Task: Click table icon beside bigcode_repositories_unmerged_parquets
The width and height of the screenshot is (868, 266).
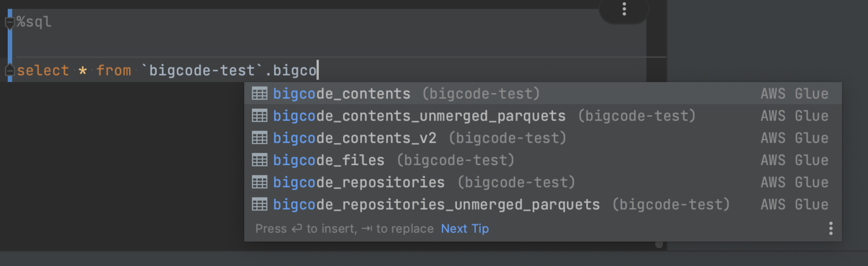Action: [259, 204]
